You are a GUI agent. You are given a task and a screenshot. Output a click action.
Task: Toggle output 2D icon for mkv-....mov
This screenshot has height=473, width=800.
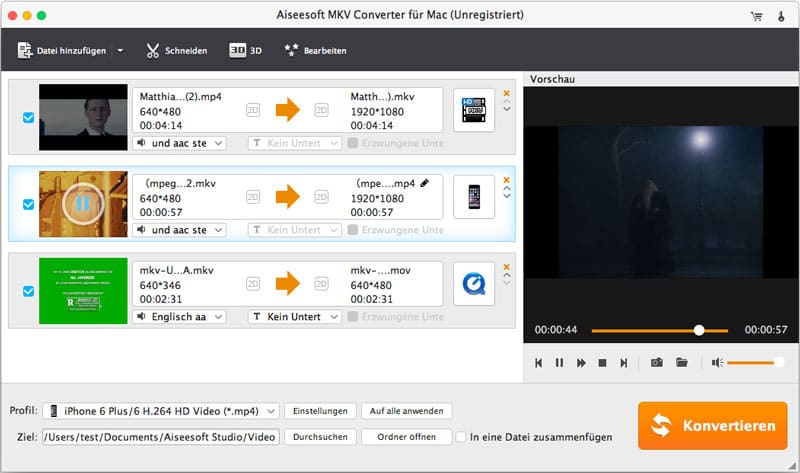[x=321, y=284]
